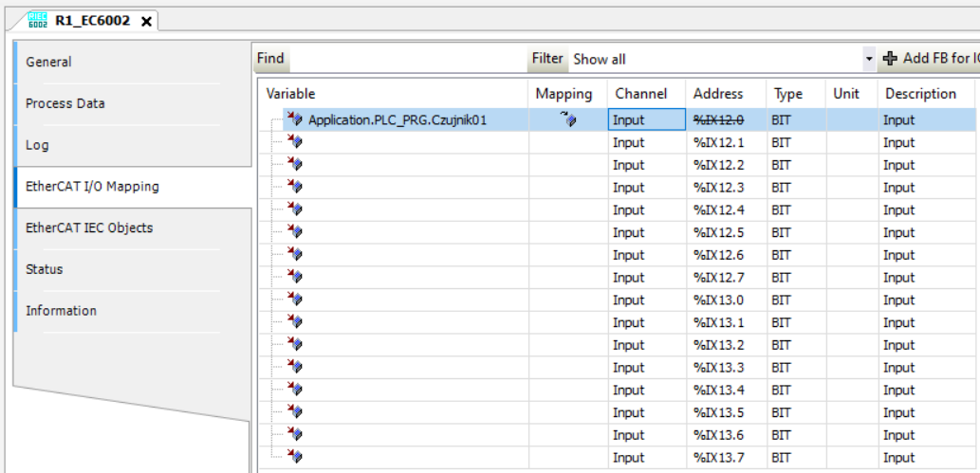Screen dimensions: 980x473
Task: Open the EtherCAT IEC Objects tab
Action: pos(88,227)
